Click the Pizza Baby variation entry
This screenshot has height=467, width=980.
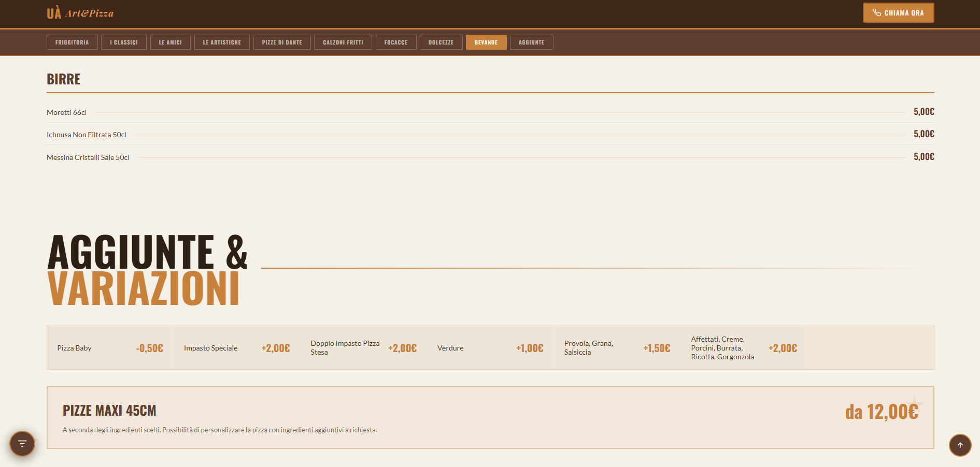74,348
